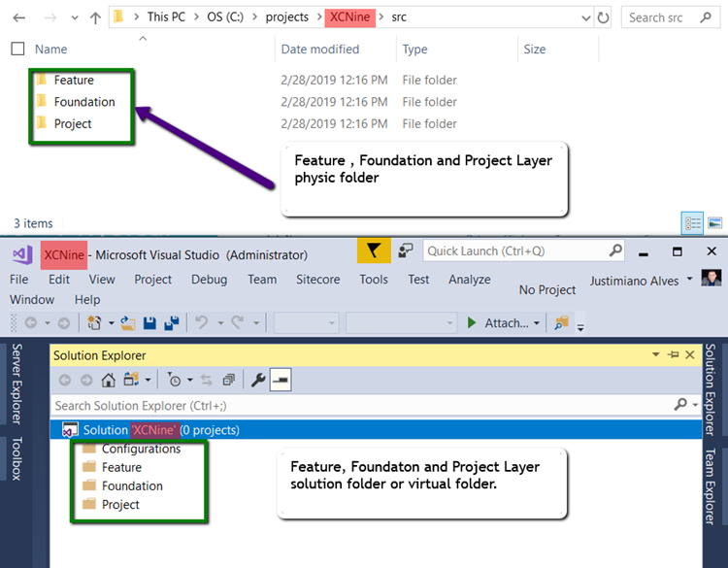Tick the select-all checkbox beside Name
728x568 pixels.
tap(17, 49)
